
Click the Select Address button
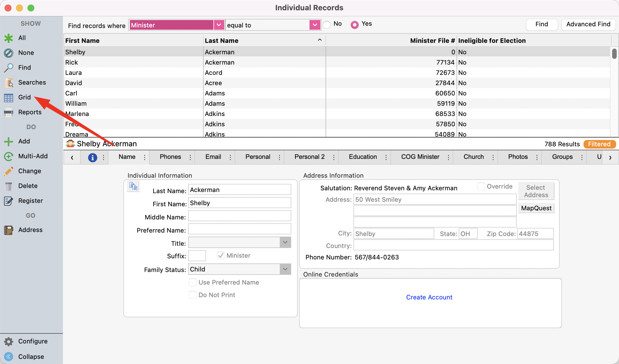tap(536, 191)
